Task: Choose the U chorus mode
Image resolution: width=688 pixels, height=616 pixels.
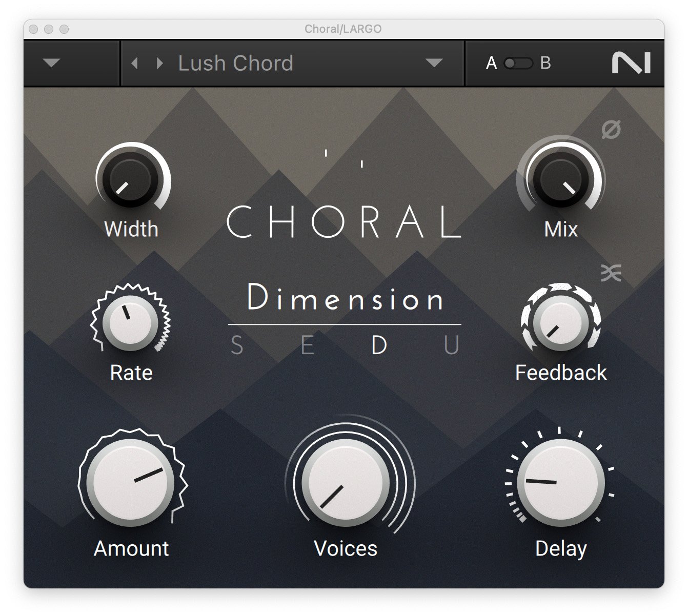Action: coord(451,346)
